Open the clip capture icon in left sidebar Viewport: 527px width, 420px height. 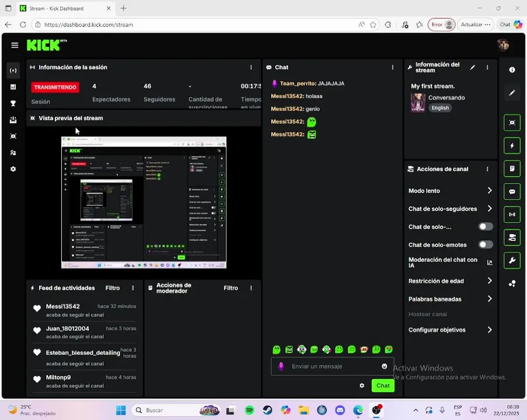(x=13, y=136)
